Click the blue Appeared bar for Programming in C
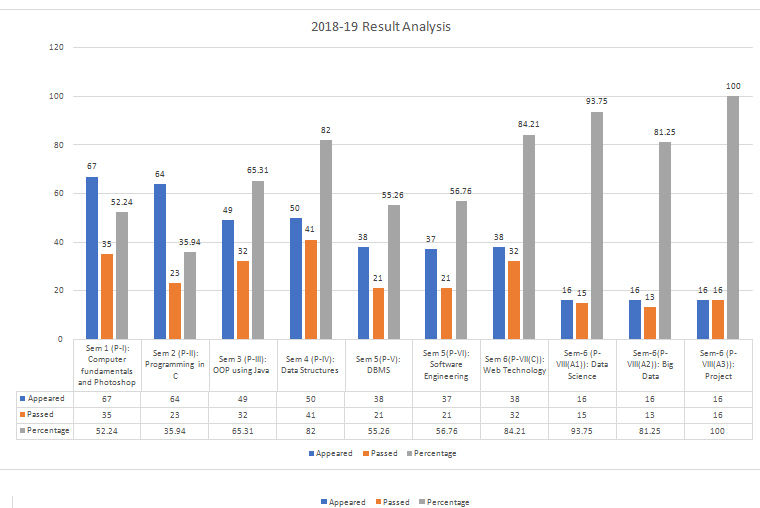The width and height of the screenshot is (760, 508). point(160,261)
